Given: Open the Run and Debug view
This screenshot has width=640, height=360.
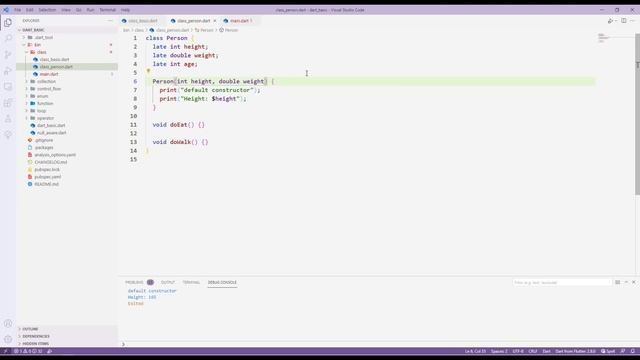Looking at the screenshot, I should [8, 71].
